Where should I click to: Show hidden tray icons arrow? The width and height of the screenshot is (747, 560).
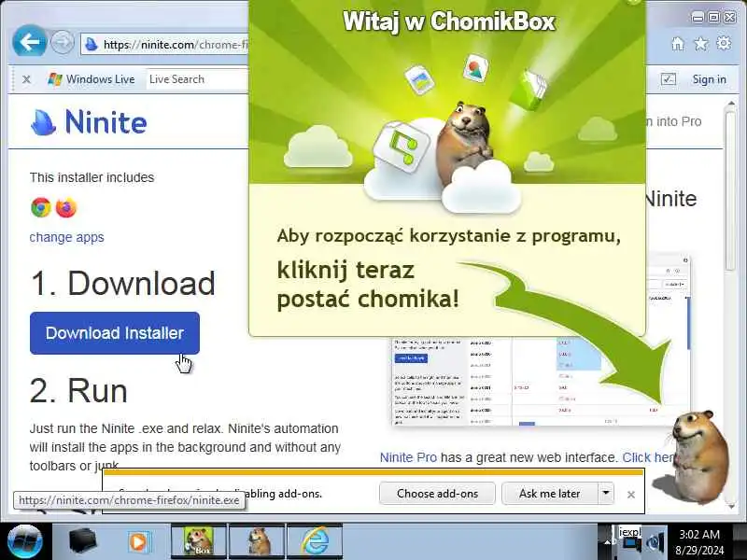(608, 541)
